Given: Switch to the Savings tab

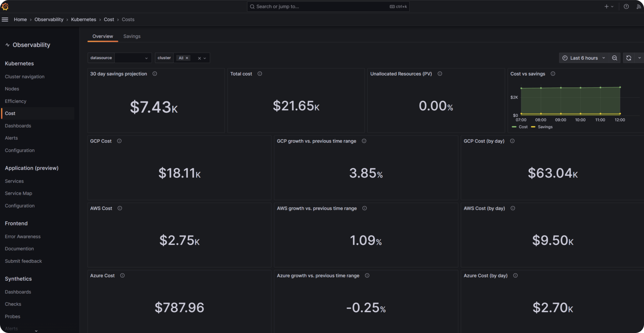Looking at the screenshot, I should pyautogui.click(x=132, y=36).
